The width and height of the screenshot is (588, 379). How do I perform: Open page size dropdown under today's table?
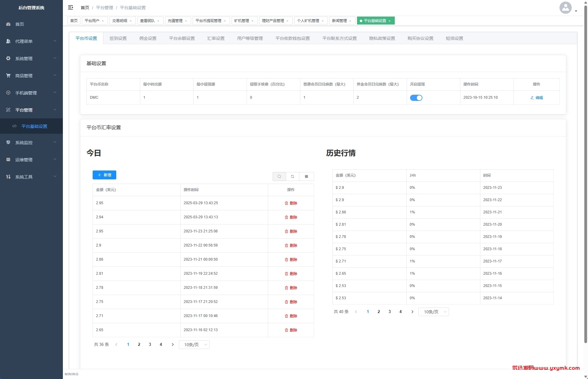194,345
